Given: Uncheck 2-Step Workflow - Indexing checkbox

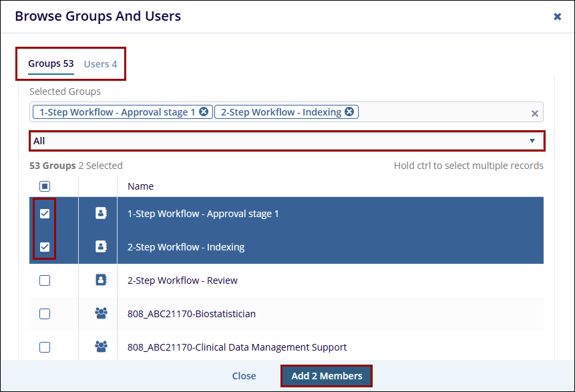Looking at the screenshot, I should [x=45, y=247].
